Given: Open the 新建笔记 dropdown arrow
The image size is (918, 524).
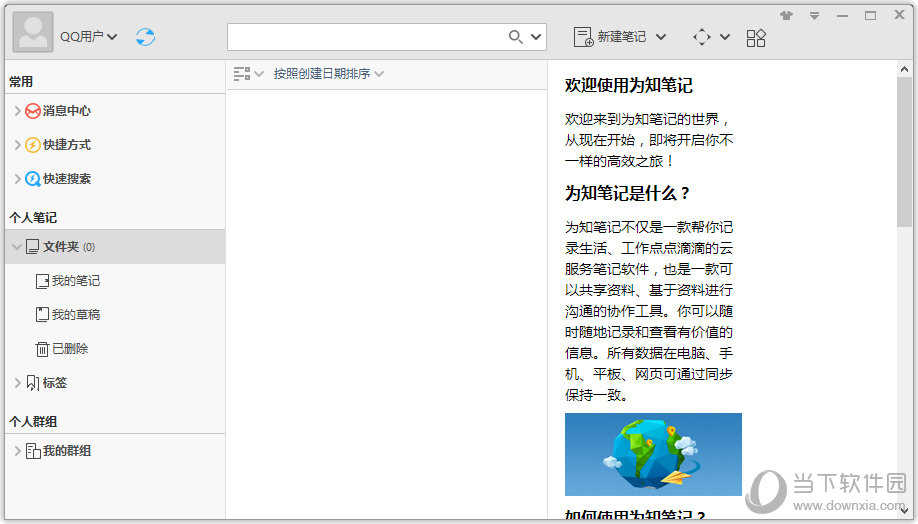Looking at the screenshot, I should click(661, 37).
